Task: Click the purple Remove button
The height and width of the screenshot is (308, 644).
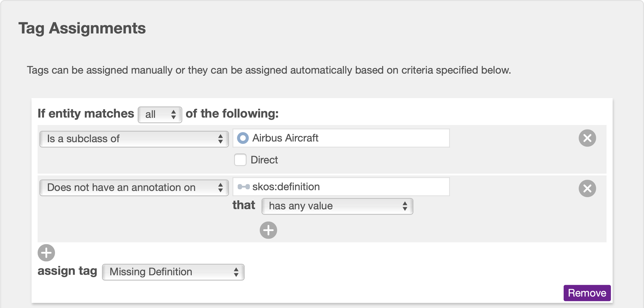Action: (587, 293)
